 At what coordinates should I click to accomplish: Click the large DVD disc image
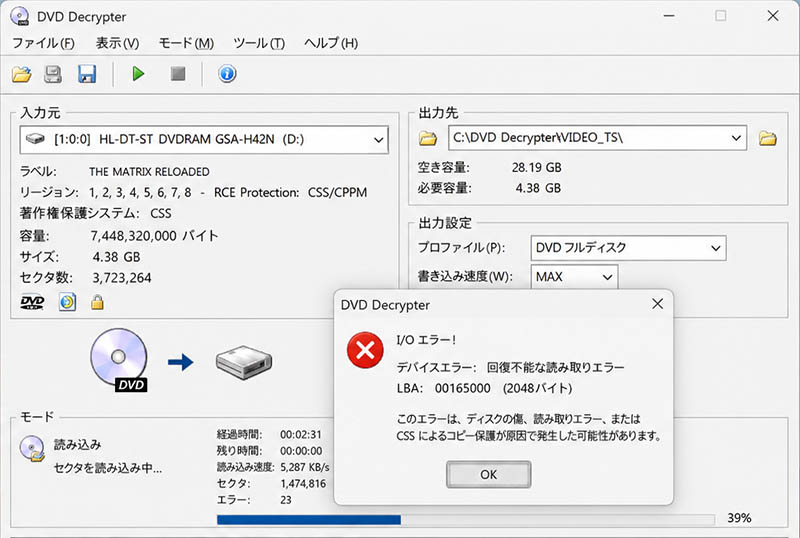119,360
